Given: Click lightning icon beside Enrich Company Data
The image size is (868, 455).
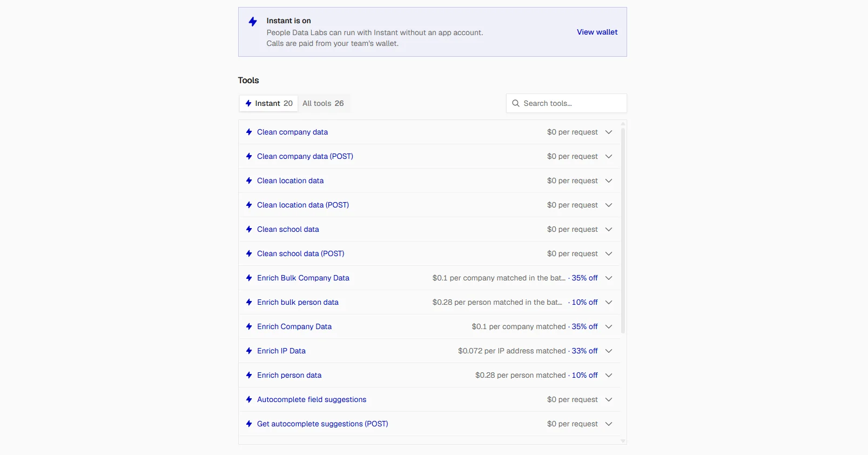Looking at the screenshot, I should pyautogui.click(x=249, y=326).
